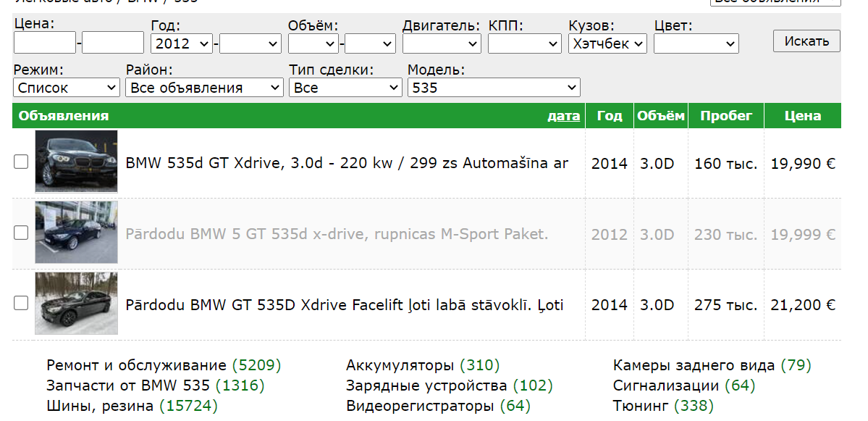868x421 pixels.
Task: Open Ремонт и обслуживание category link
Action: pos(137,365)
